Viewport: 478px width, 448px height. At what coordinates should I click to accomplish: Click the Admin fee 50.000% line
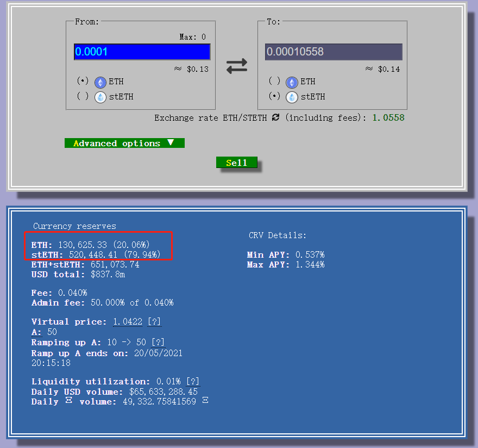tap(103, 303)
